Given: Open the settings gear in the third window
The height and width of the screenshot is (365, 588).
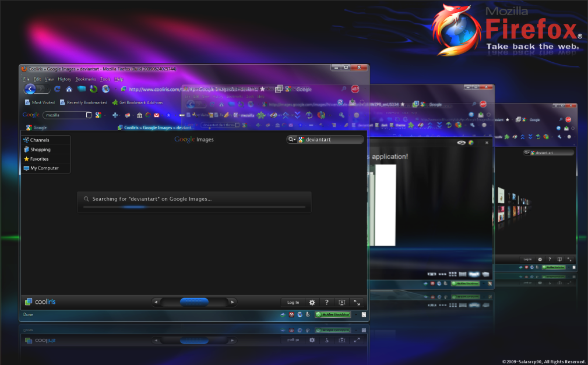Looking at the screenshot, I should tap(540, 259).
